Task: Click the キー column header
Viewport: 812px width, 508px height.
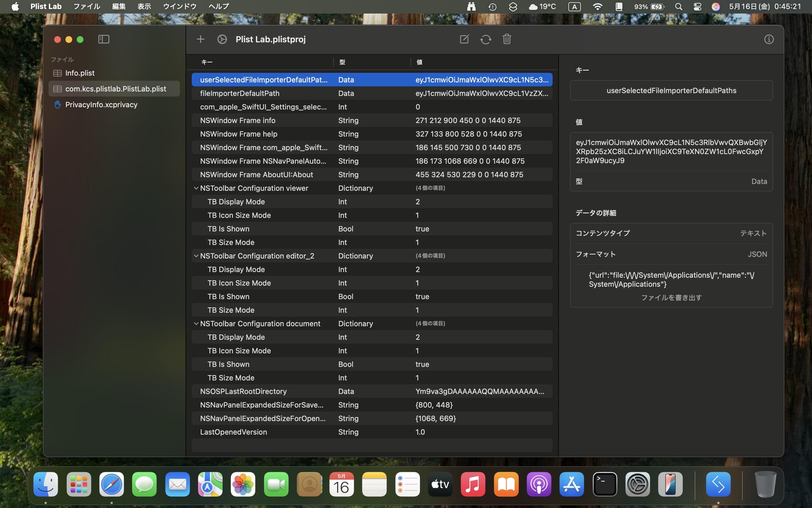Action: pyautogui.click(x=207, y=62)
